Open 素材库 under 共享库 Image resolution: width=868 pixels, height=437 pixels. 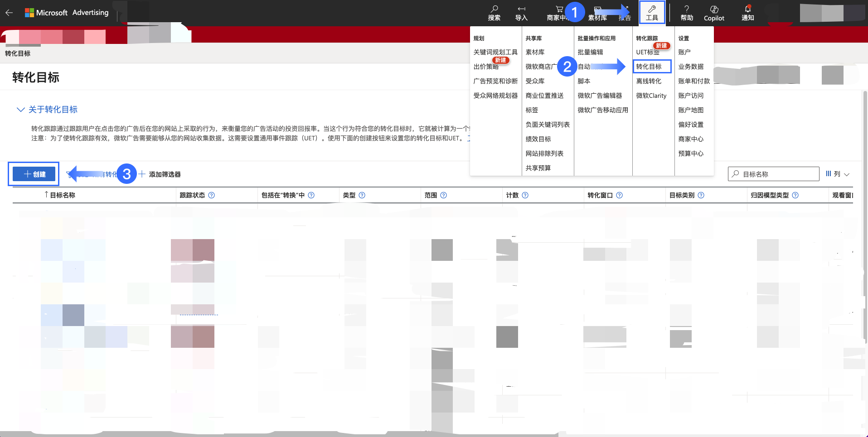[535, 52]
